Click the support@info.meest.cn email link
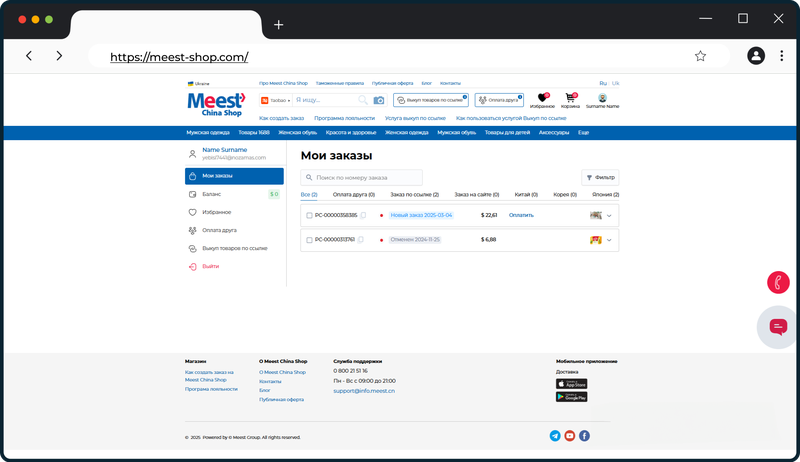 (x=364, y=391)
